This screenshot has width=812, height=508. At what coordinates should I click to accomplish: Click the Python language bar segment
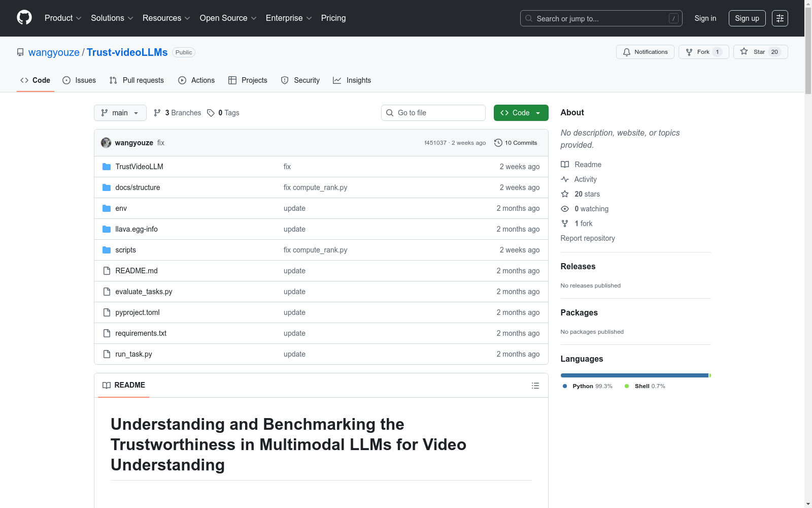634,375
